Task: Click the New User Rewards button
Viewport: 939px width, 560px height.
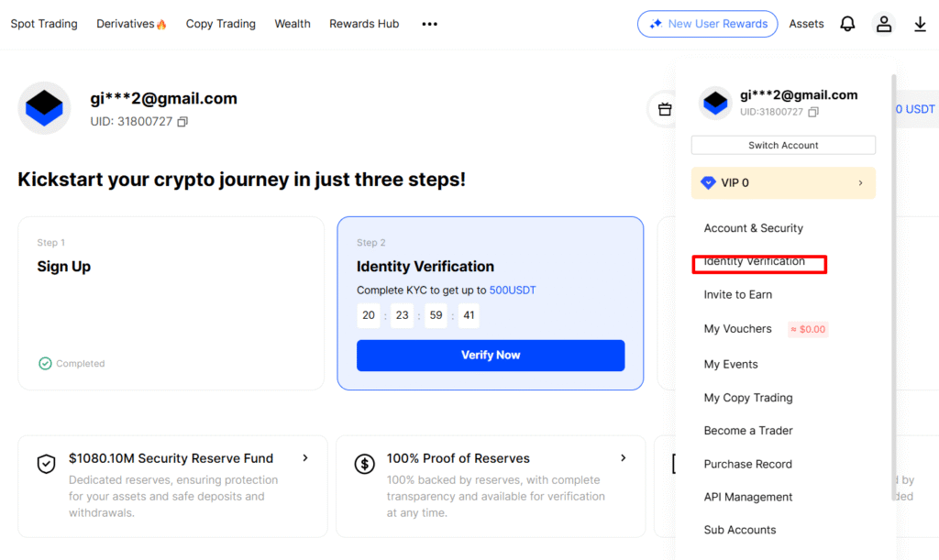Action: point(707,24)
